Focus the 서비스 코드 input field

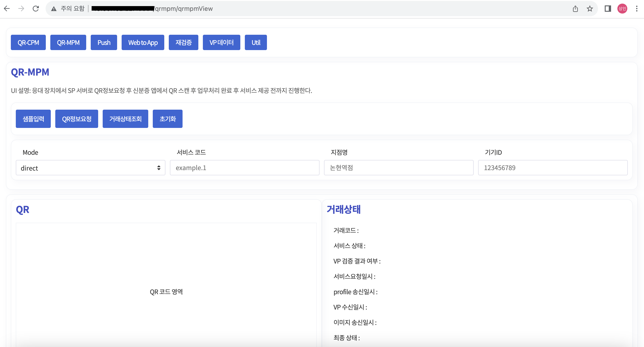tap(245, 168)
